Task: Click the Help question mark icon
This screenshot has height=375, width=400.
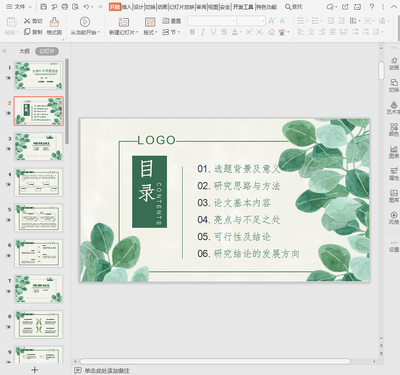Action: (x=372, y=7)
